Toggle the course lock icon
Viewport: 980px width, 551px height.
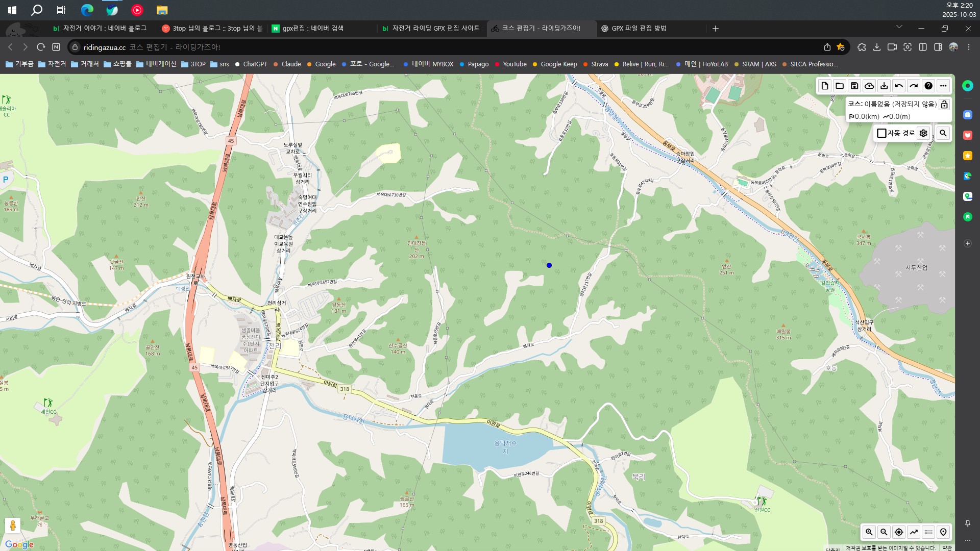pos(944,104)
